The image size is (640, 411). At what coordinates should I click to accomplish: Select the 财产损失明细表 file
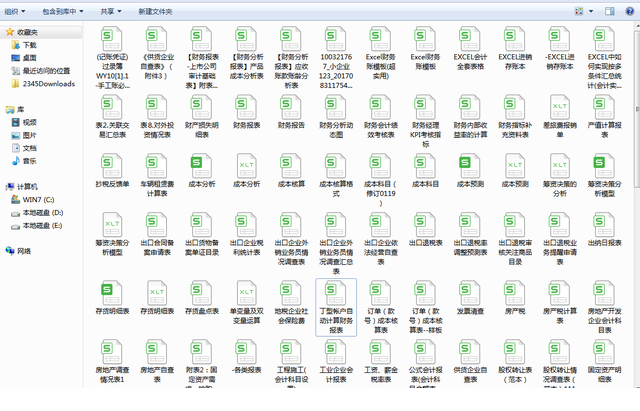pos(202,117)
